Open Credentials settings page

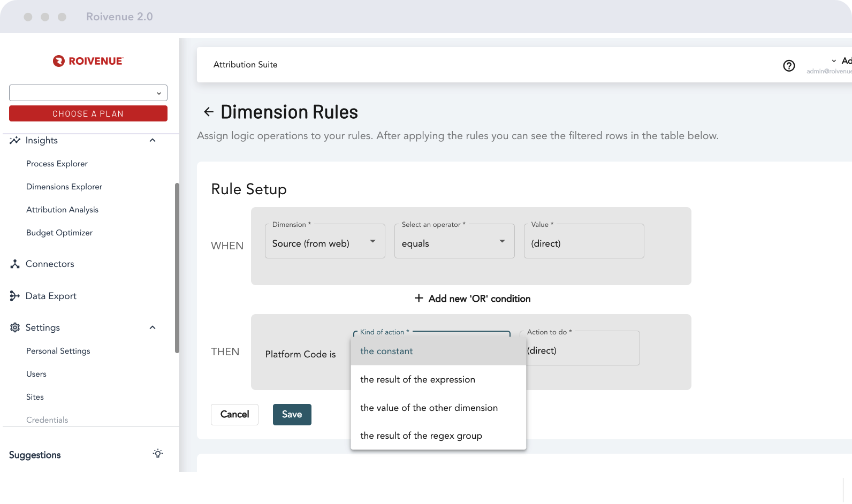(47, 420)
